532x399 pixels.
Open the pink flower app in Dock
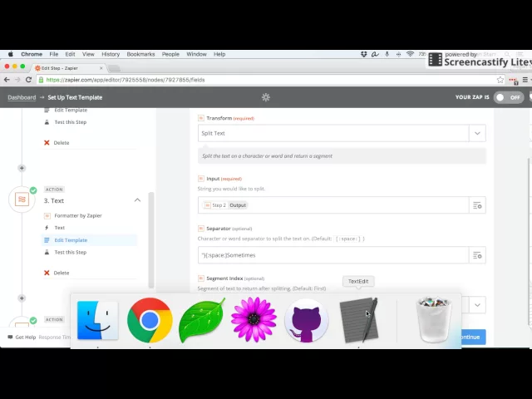click(x=254, y=319)
